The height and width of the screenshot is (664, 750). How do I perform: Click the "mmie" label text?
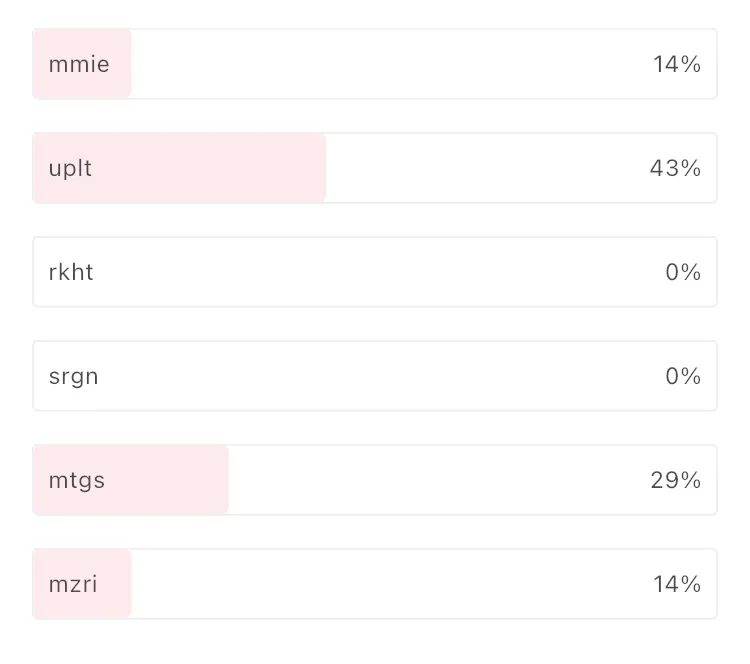pyautogui.click(x=79, y=64)
